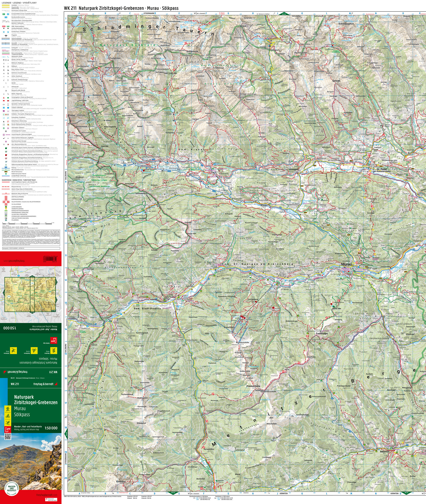Click the Wanderwege Hiking Paths legend heading
Viewport: 426px width, 504px height.
pos(19,180)
